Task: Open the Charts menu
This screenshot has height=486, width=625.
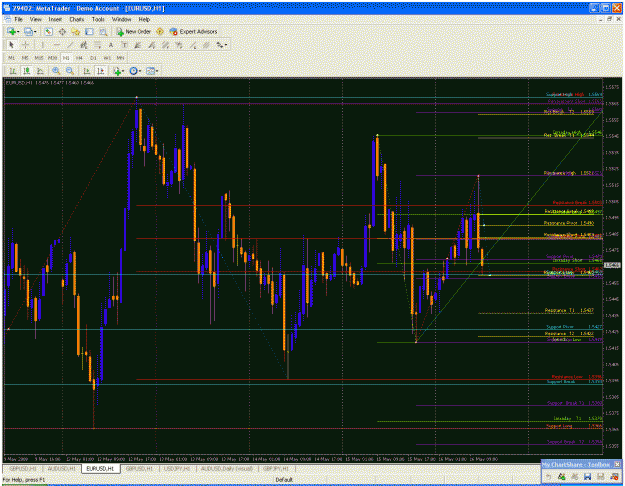Action: click(77, 19)
